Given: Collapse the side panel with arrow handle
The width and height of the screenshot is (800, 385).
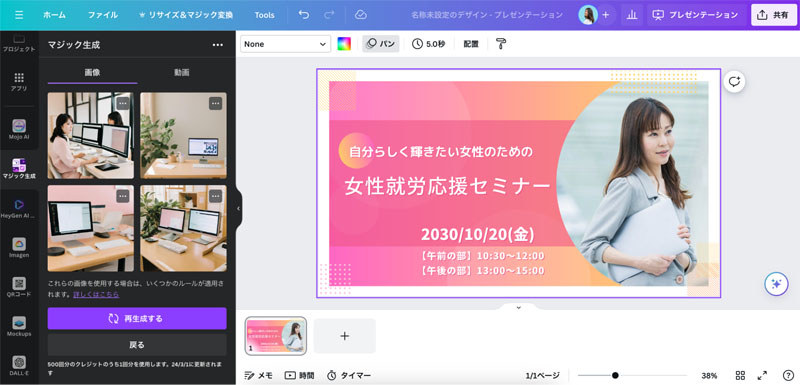Looking at the screenshot, I should tap(238, 209).
